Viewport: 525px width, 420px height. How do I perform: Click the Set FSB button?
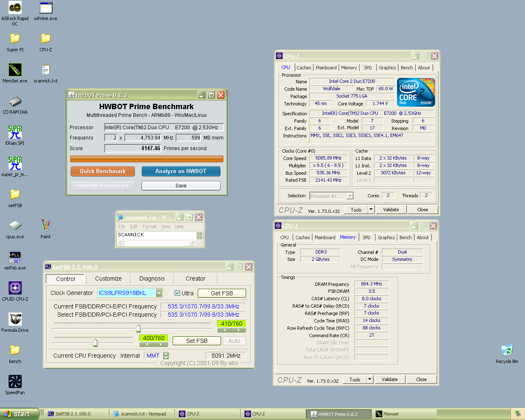[x=197, y=341]
